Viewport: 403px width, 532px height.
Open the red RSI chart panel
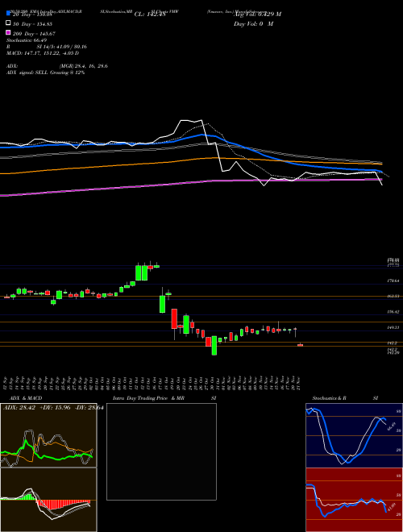click(x=354, y=500)
